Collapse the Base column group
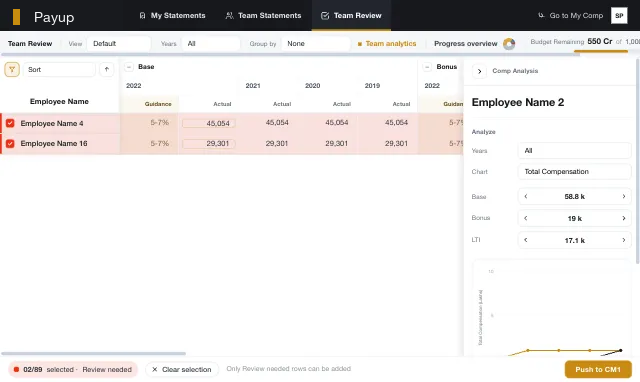640x382 pixels. 129,67
